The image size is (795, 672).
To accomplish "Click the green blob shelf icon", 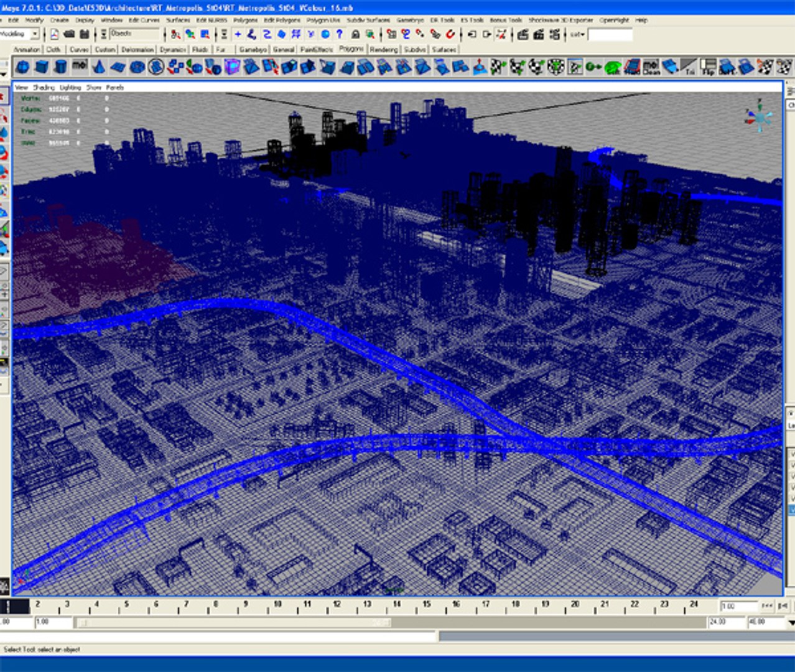I will click(x=613, y=67).
